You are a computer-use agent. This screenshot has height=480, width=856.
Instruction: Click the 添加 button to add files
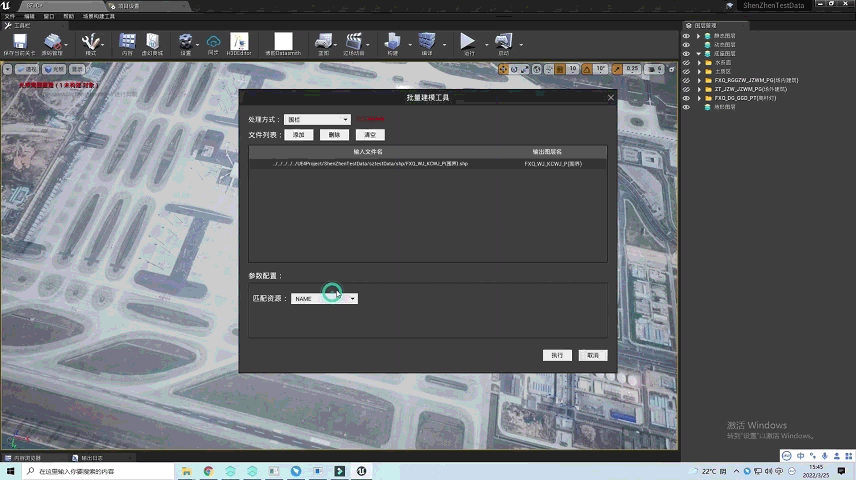298,135
